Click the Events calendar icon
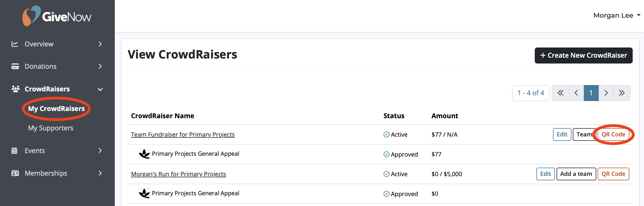This screenshot has width=644, height=206. click(14, 150)
